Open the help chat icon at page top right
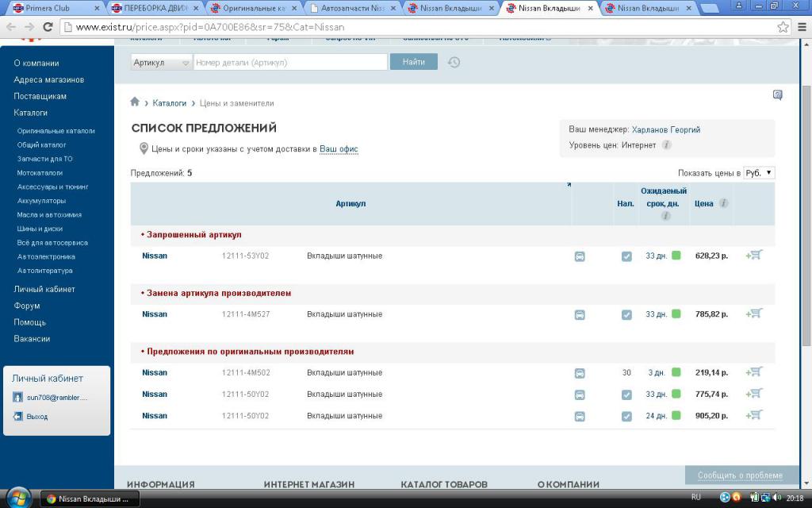 point(777,95)
